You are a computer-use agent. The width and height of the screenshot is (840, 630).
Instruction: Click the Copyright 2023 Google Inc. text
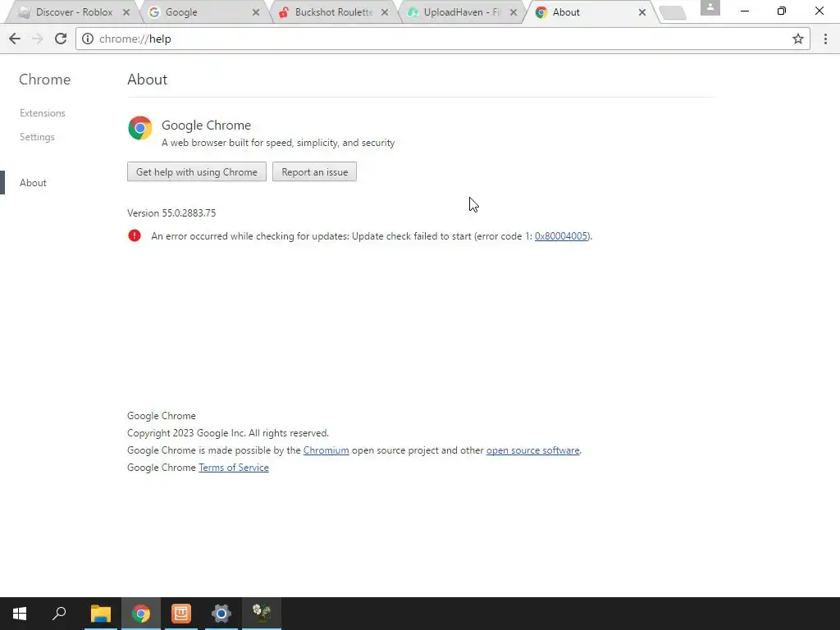pyautogui.click(x=228, y=433)
